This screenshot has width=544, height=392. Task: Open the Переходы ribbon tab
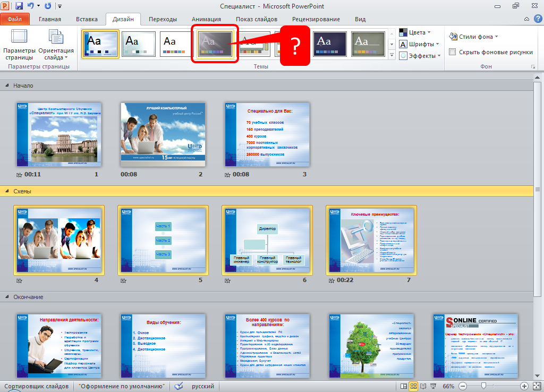coord(163,19)
